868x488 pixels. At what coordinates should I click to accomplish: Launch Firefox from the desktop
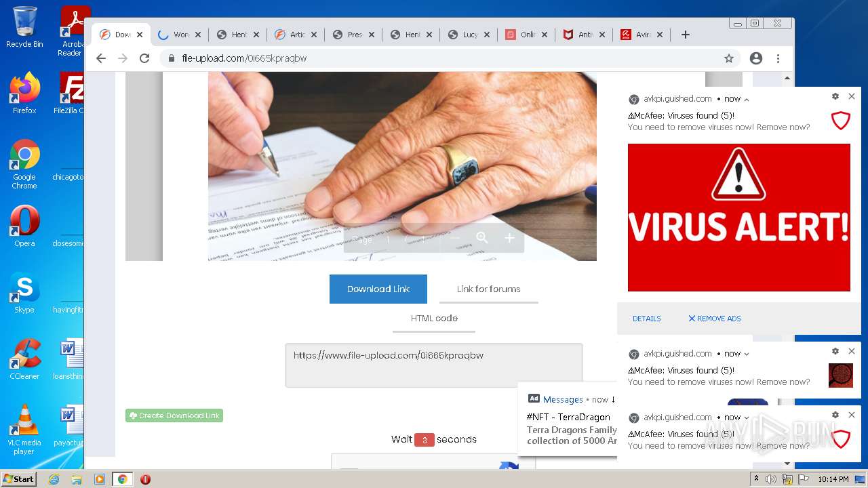(24, 94)
